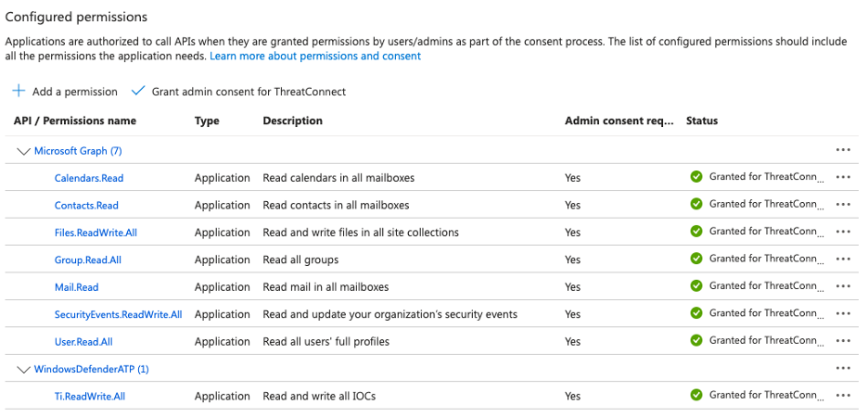Click 'Granted for ThreatConn...' status in Calendars.Read row
The image size is (868, 417).
(767, 177)
